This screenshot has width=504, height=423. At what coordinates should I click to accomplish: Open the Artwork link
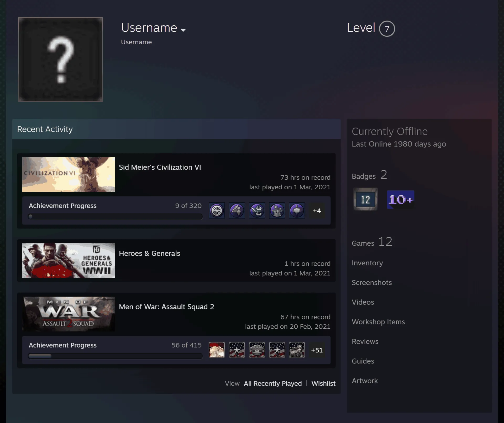coord(365,381)
